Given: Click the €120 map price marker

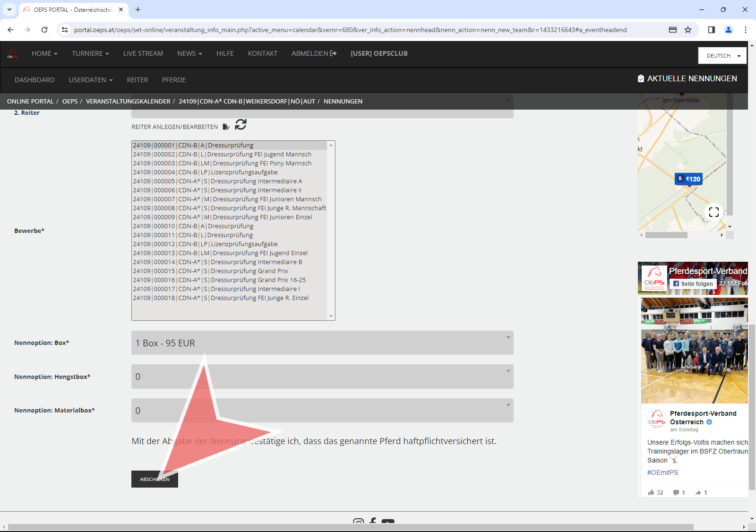Looking at the screenshot, I should 689,179.
